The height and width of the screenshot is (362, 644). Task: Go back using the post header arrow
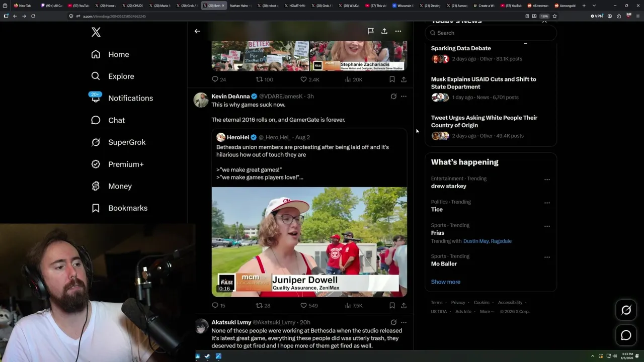[197, 31]
